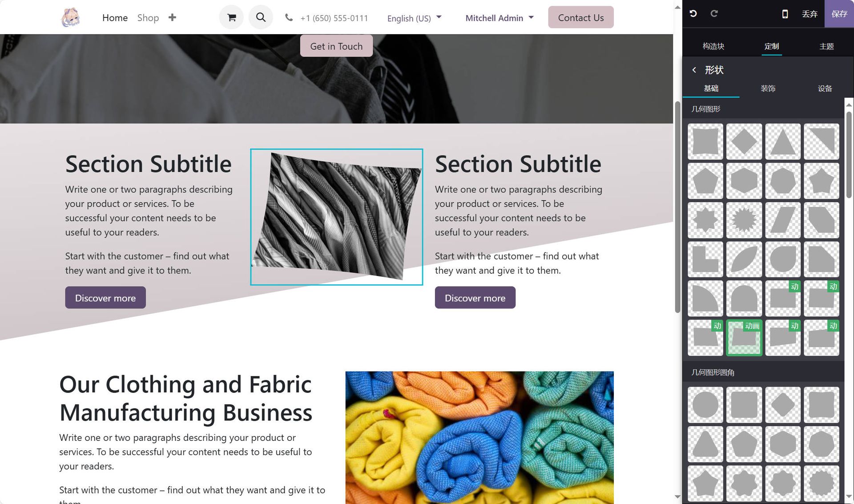Image resolution: width=854 pixels, height=504 pixels.
Task: Select the leaf geometric shape
Action: [744, 259]
